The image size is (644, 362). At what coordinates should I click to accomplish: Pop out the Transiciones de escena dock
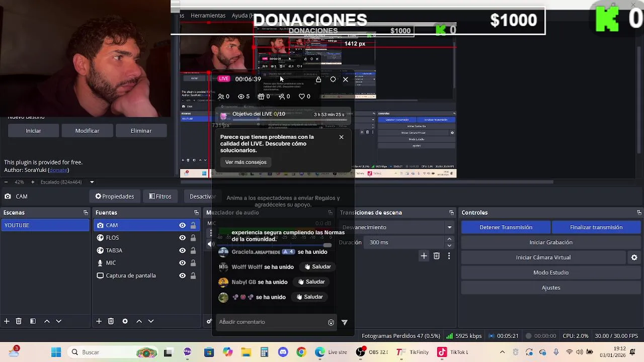pos(451,213)
